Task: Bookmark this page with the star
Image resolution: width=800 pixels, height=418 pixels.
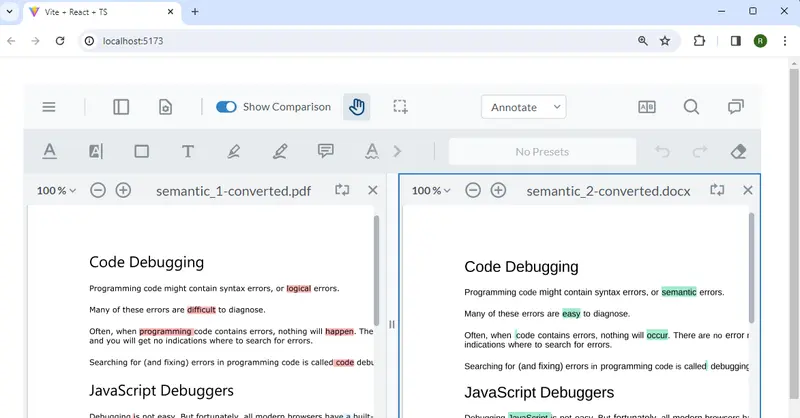Action: pos(665,41)
